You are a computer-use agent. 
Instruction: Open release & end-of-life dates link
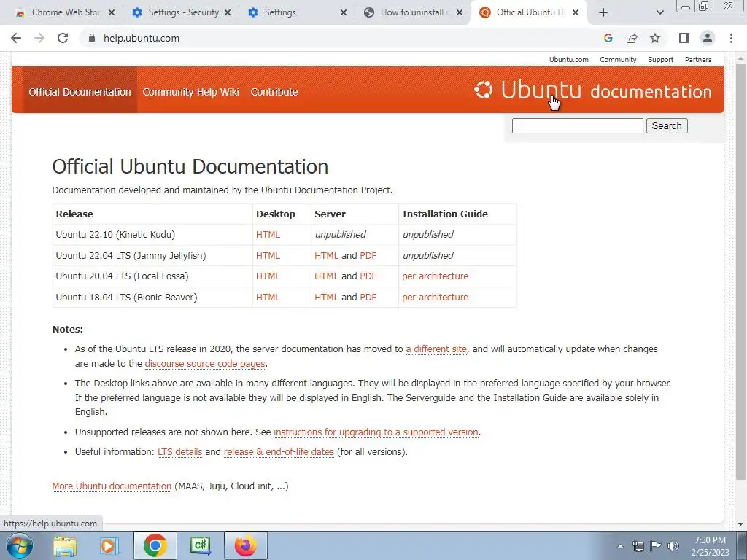coord(279,451)
